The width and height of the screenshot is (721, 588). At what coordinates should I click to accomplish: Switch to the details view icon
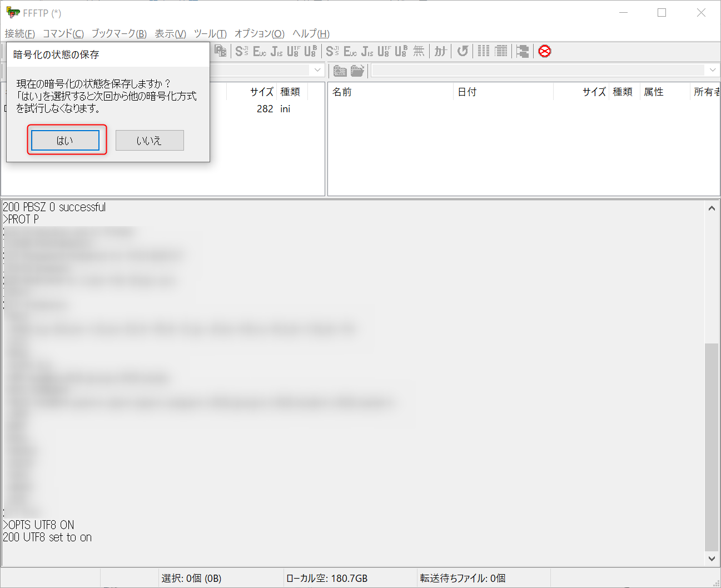point(501,52)
